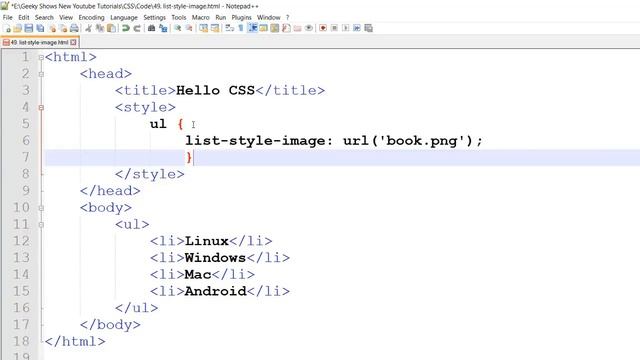Click the Open file toolbar icon

[x=17, y=28]
